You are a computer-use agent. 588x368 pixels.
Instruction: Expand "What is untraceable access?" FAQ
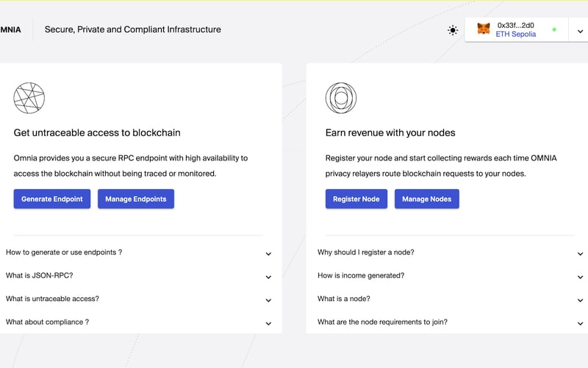click(268, 300)
